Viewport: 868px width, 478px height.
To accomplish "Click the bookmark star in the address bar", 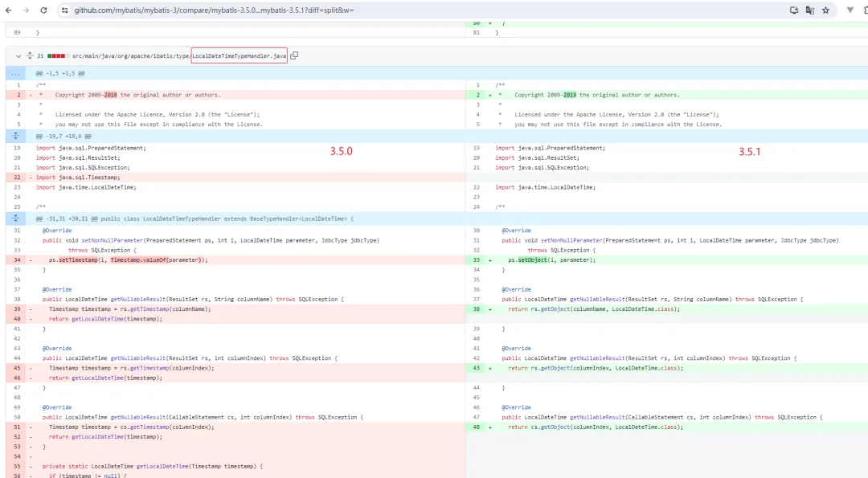I will (825, 10).
